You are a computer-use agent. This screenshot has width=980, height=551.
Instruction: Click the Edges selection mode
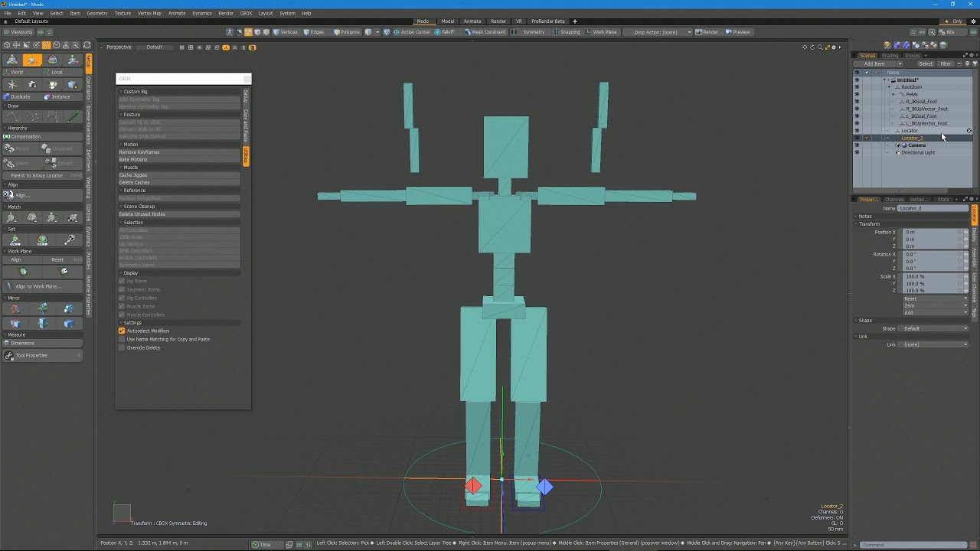315,32
